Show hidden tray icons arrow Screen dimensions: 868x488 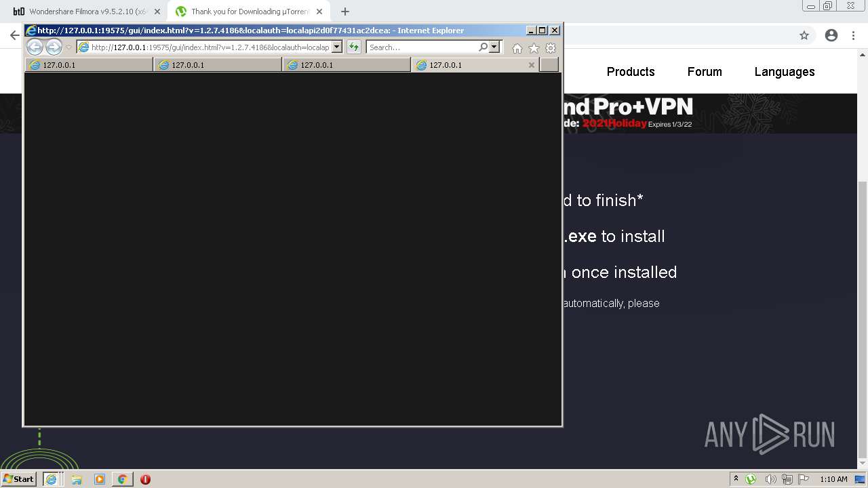[736, 479]
